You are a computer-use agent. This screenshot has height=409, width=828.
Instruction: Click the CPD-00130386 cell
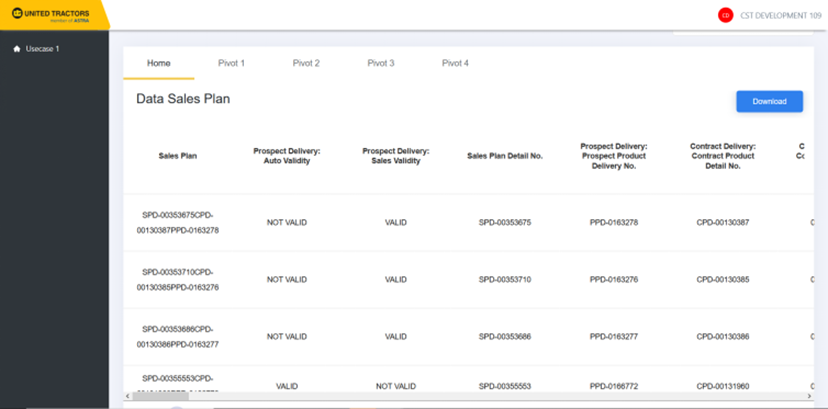[722, 337]
